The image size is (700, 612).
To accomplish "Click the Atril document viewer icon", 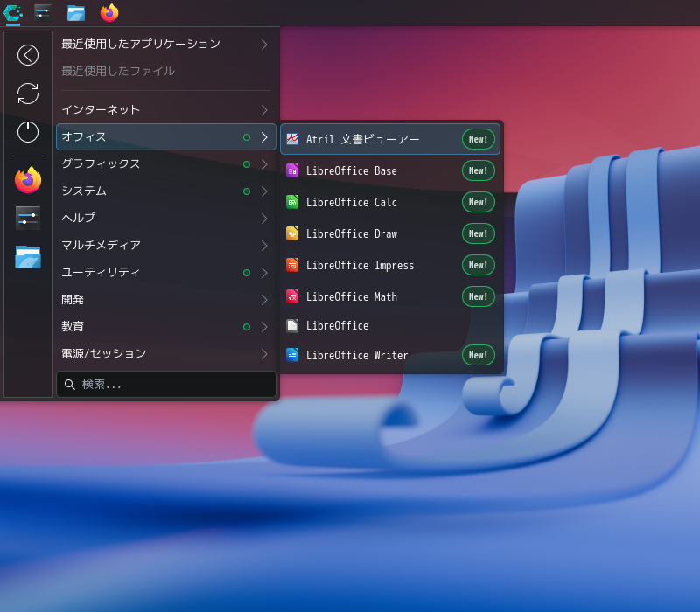I will tap(292, 139).
